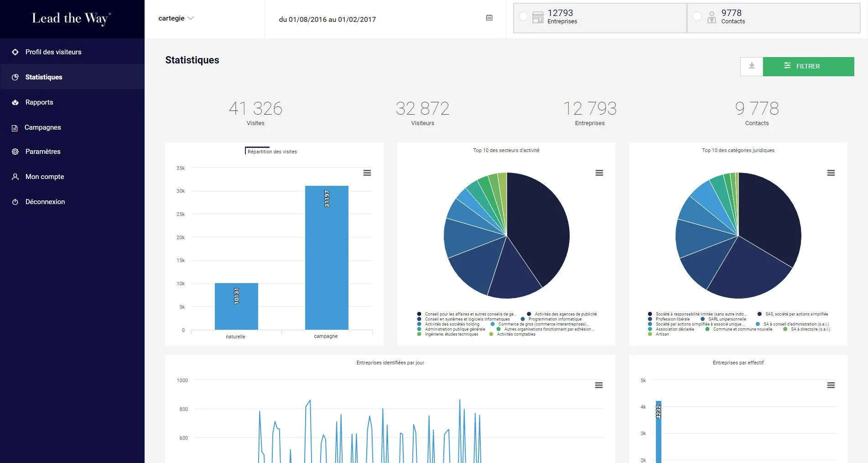Toggle legend Conseil en systèmes et logiciels informatiques
868x463 pixels.
point(463,319)
